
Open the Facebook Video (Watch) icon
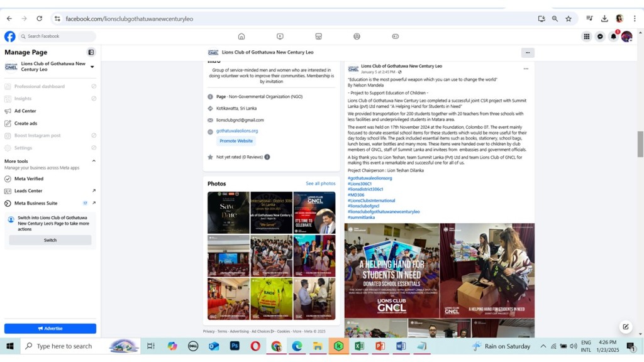(x=280, y=36)
